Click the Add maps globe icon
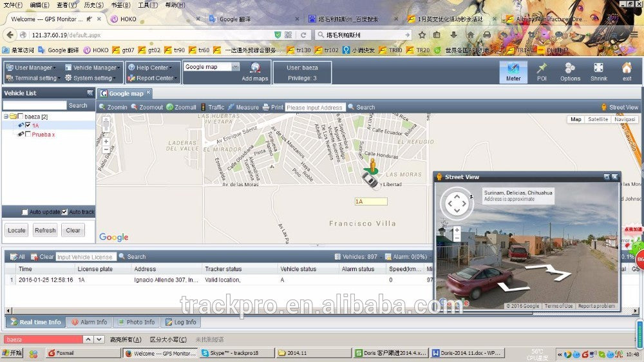644x362 pixels. [255, 68]
